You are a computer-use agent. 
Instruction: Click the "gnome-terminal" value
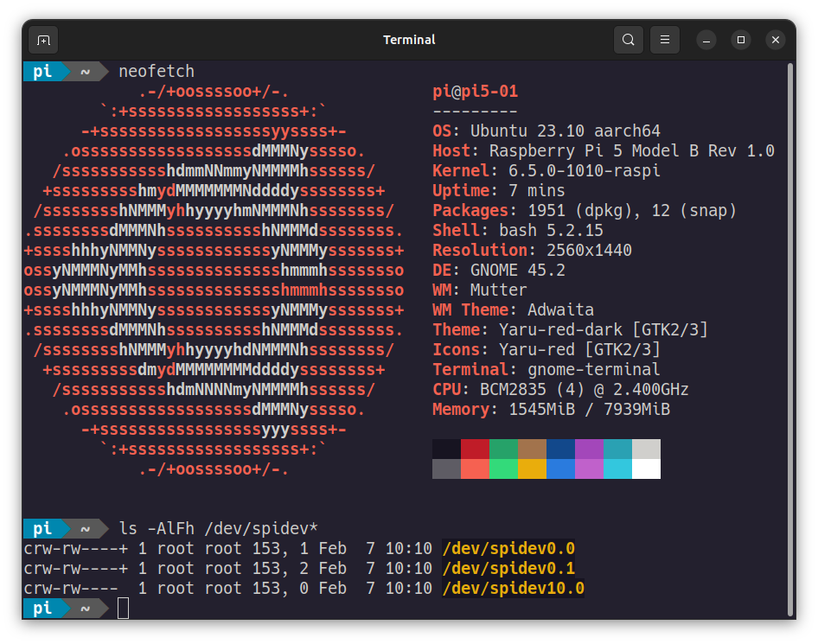coord(594,369)
